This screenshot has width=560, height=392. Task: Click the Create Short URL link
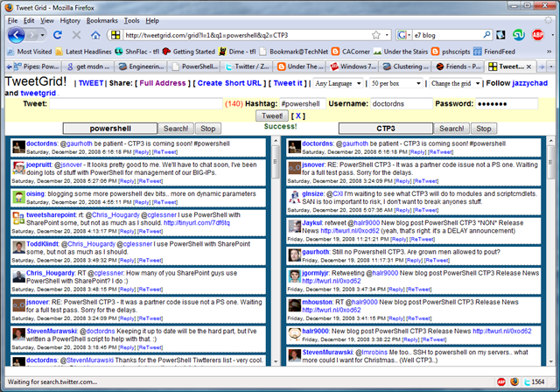[229, 83]
